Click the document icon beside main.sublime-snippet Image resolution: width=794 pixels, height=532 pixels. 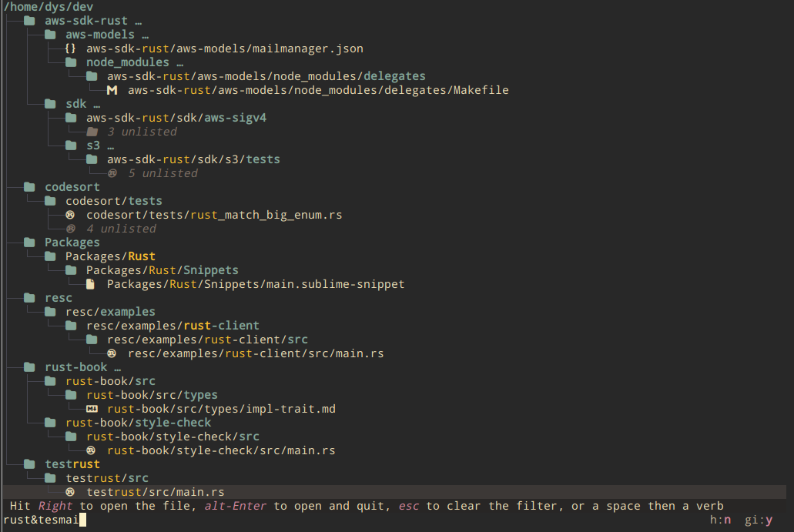coord(92,284)
